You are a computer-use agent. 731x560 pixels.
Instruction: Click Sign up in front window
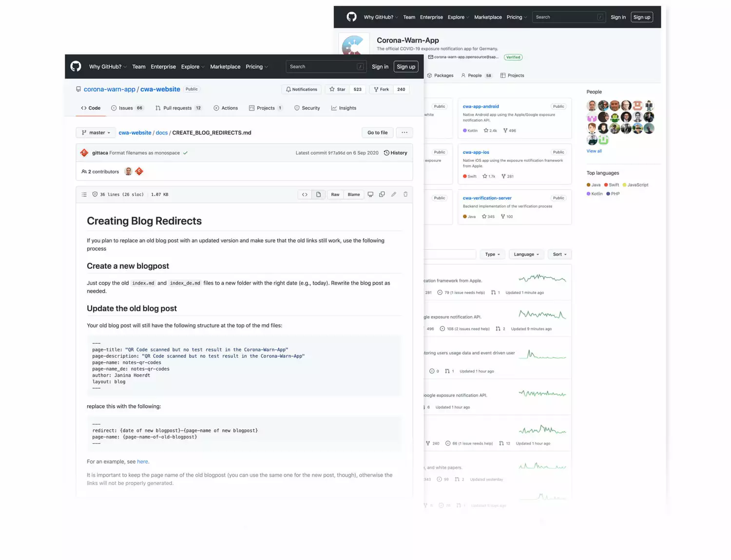point(406,67)
